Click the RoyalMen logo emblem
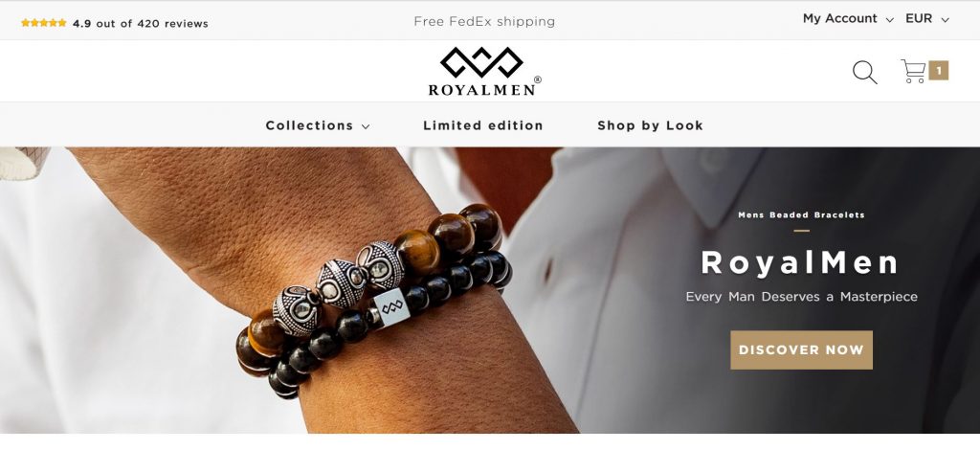Screen dimensions: 980x450 click(482, 62)
